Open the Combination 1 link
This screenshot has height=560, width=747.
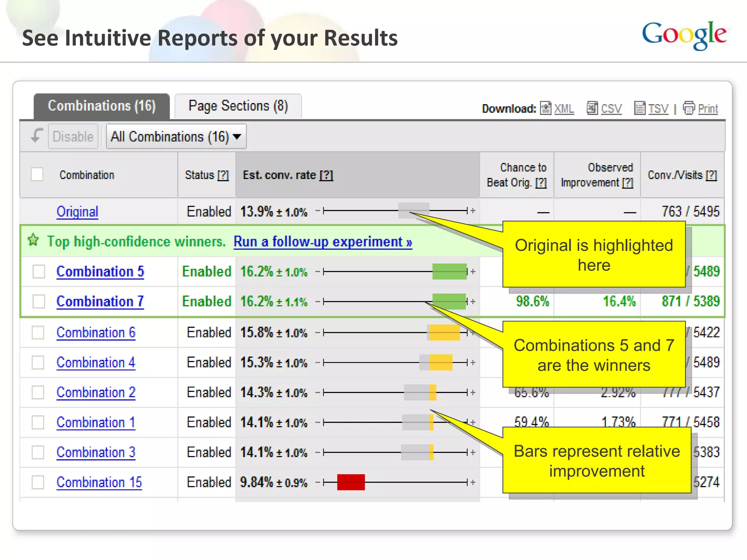coord(96,423)
